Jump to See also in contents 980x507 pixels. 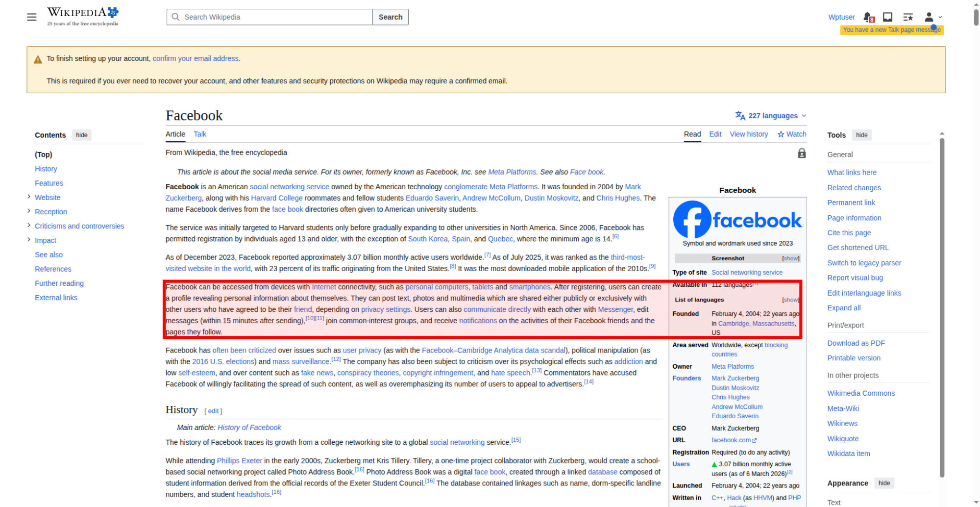pyautogui.click(x=49, y=254)
